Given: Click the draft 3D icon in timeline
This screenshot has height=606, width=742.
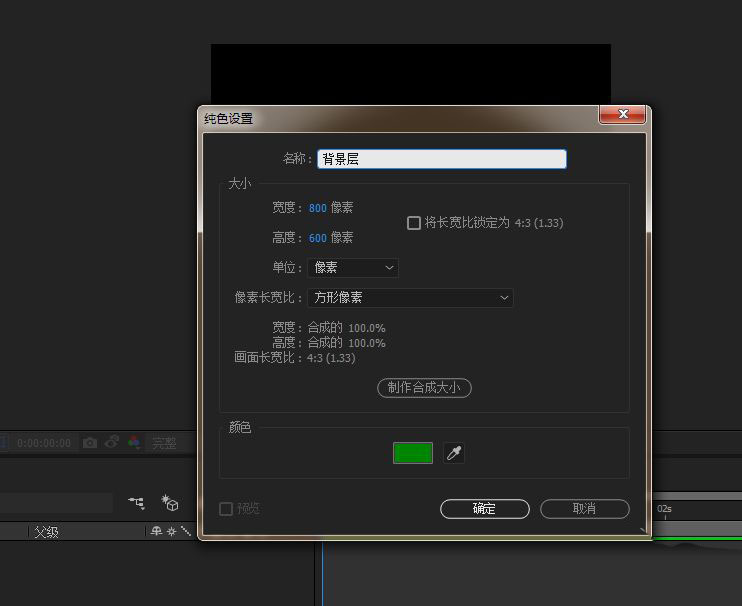Looking at the screenshot, I should 169,502.
